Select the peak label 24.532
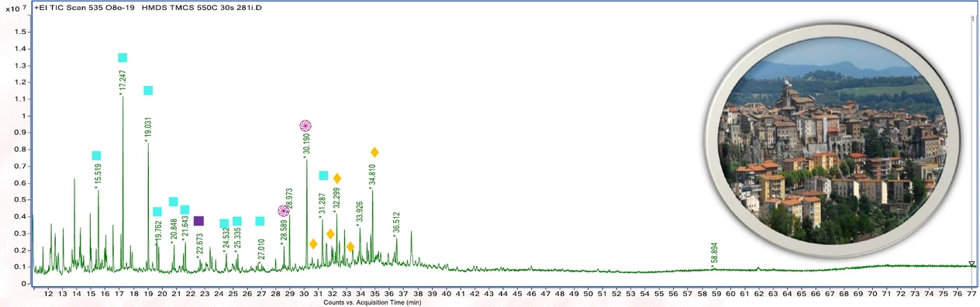This screenshot has height=307, width=980. (x=226, y=240)
